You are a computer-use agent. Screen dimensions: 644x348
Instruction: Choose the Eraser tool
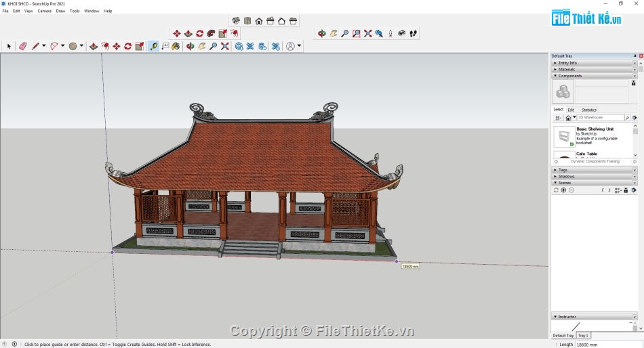23,46
